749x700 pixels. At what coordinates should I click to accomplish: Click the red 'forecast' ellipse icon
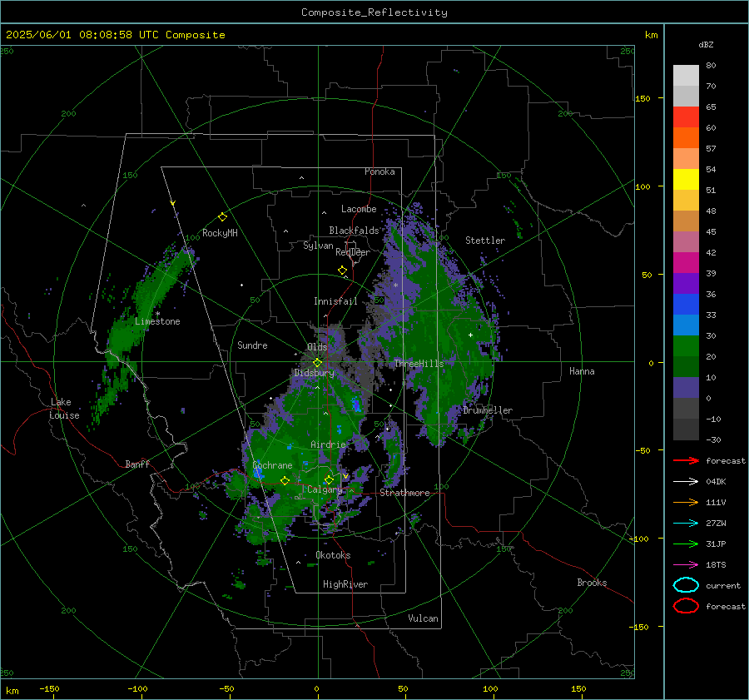(x=686, y=606)
